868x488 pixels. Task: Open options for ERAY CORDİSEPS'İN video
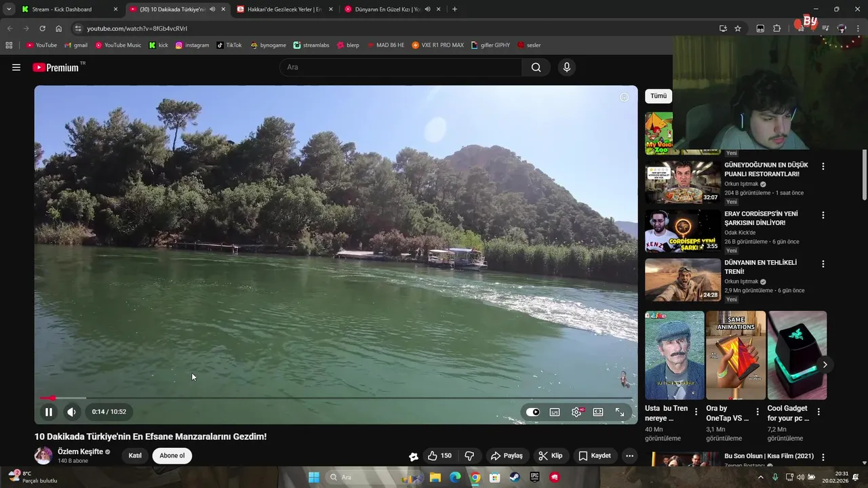823,215
